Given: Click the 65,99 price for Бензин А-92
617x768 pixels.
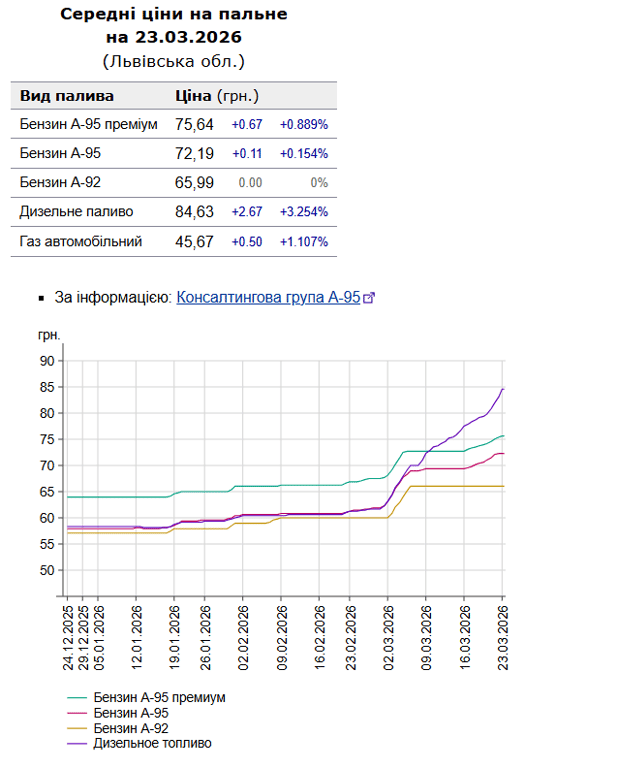Looking at the screenshot, I should pos(194,183).
